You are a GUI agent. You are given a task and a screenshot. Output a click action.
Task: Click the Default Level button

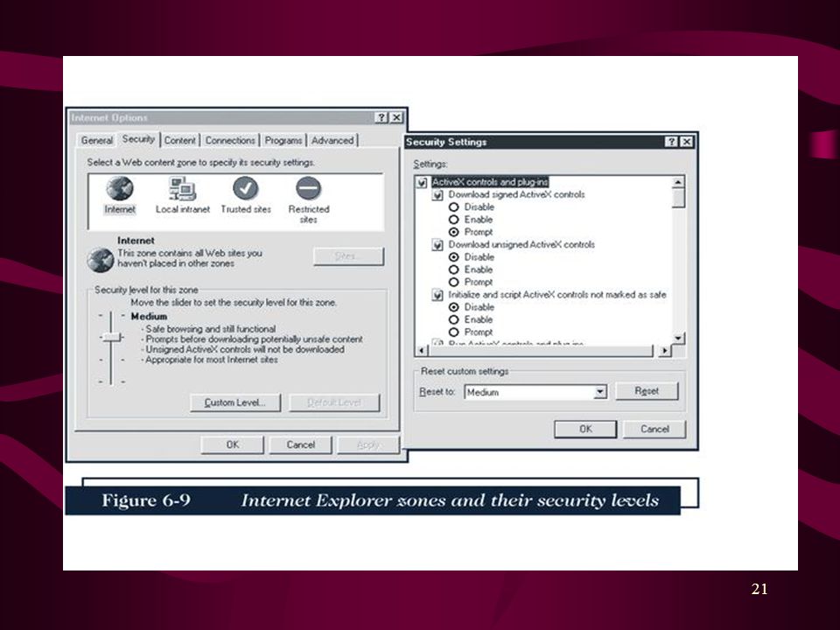click(x=334, y=402)
